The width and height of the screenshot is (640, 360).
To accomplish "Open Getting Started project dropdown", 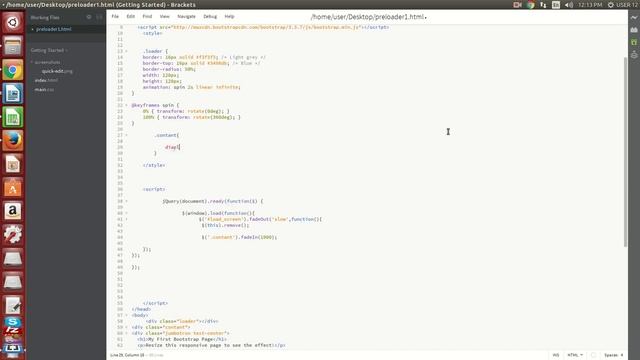I will click(49, 50).
